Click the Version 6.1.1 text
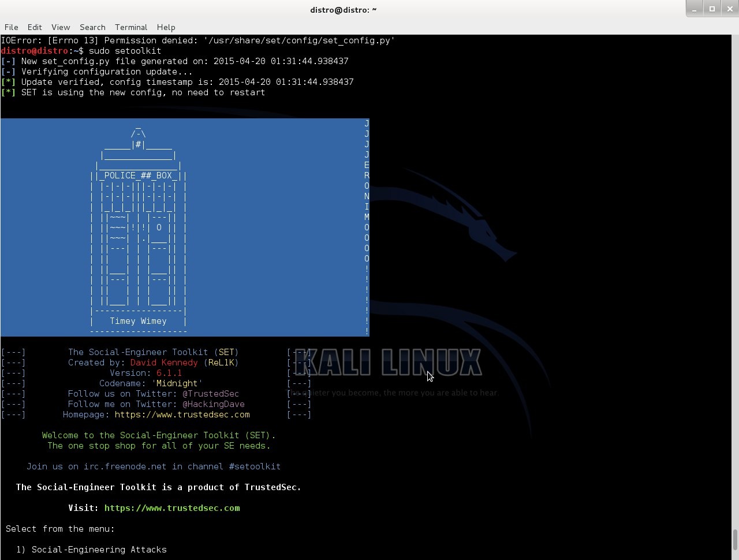This screenshot has width=739, height=560. click(145, 373)
